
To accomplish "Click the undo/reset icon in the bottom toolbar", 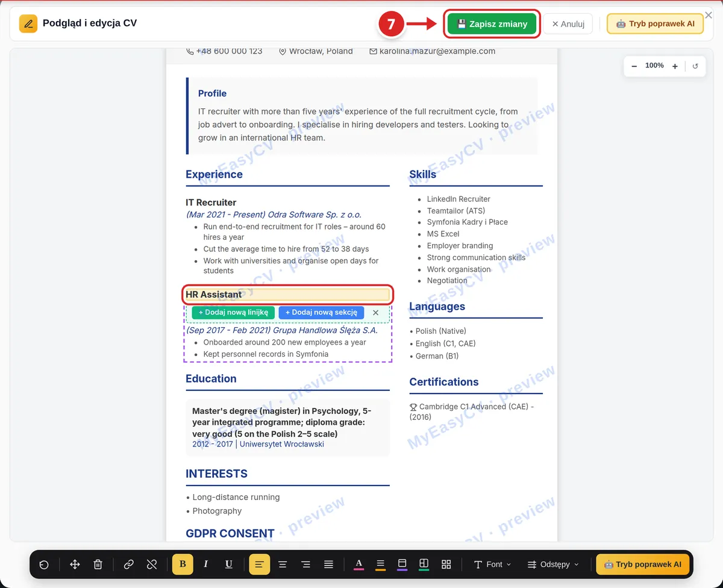I will pos(44,565).
